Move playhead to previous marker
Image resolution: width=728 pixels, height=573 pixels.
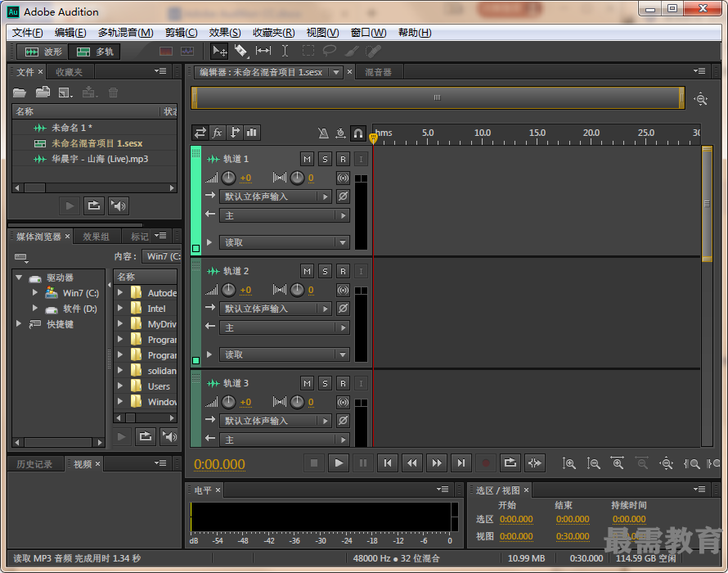[x=388, y=462]
